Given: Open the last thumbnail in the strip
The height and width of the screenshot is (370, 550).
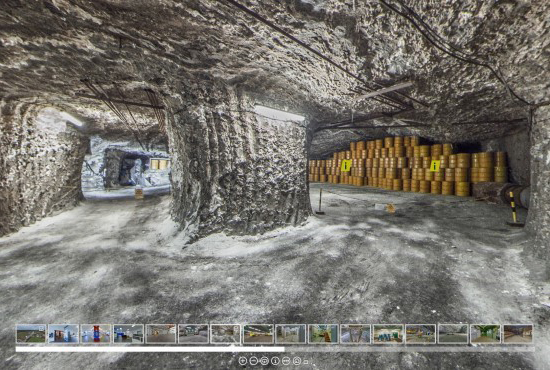Looking at the screenshot, I should coord(518,334).
